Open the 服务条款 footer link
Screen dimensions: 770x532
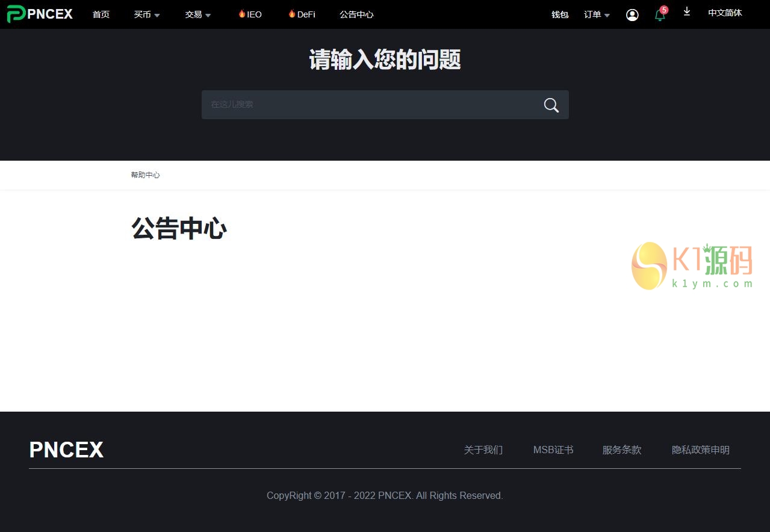pos(622,450)
